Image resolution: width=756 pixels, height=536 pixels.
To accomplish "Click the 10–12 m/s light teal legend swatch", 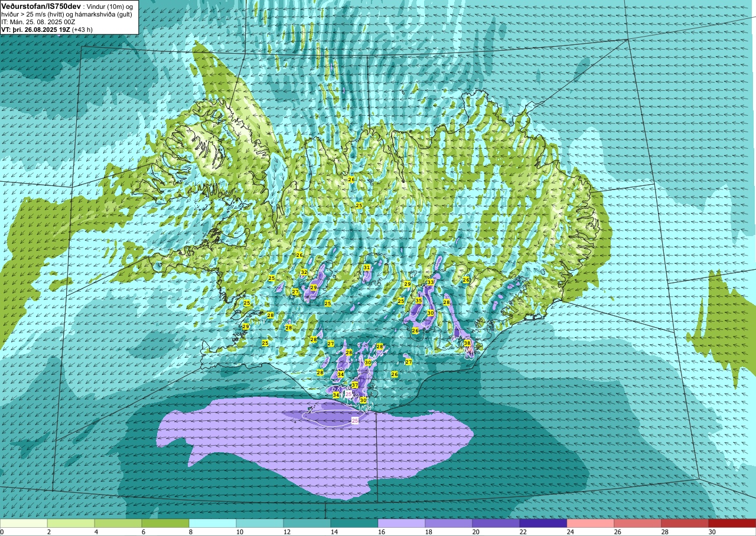I will [260, 523].
